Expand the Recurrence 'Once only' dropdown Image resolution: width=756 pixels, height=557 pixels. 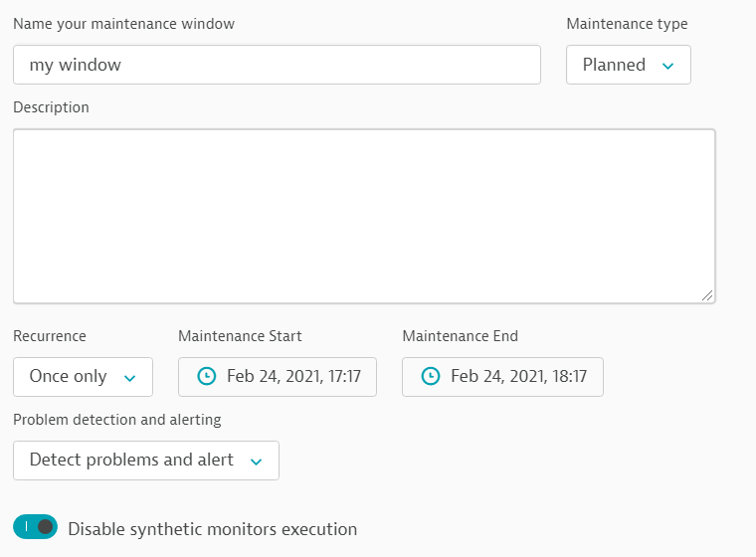[83, 377]
